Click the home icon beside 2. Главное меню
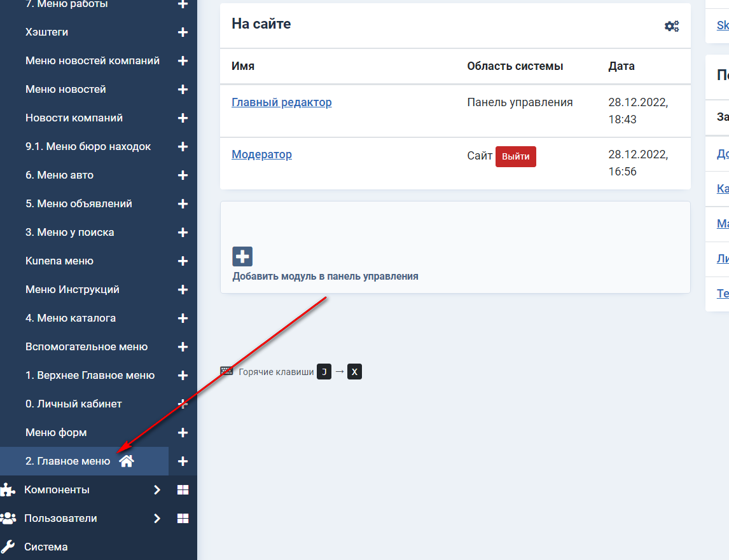The image size is (729, 560). [x=127, y=461]
